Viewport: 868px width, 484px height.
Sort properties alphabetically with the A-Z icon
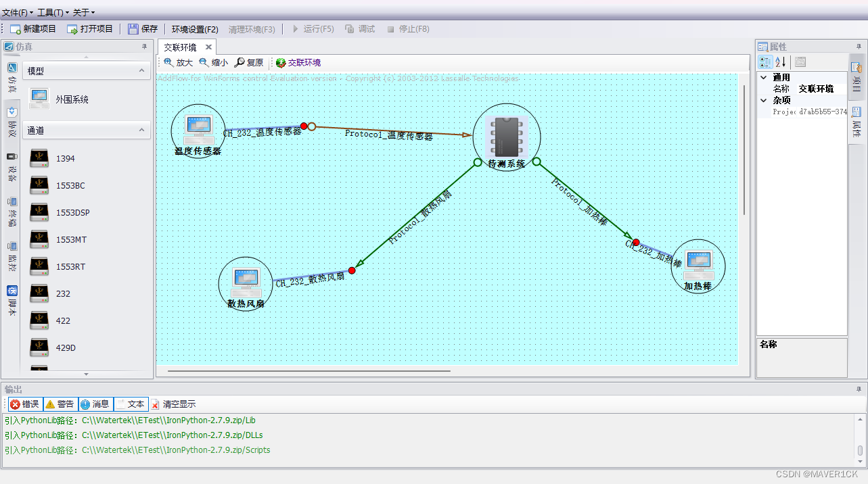[x=780, y=62]
